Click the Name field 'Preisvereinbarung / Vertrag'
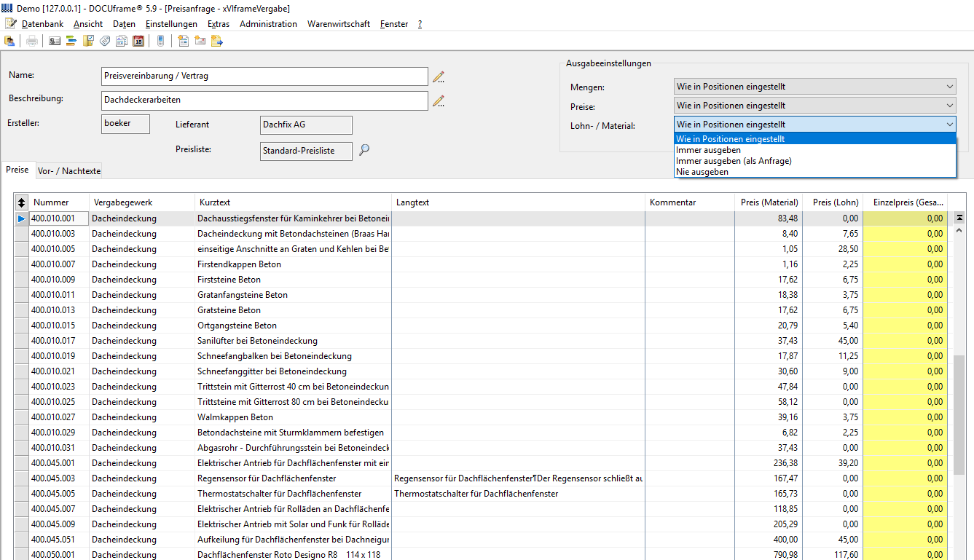Screen dimensions: 974x560 tap(265, 76)
